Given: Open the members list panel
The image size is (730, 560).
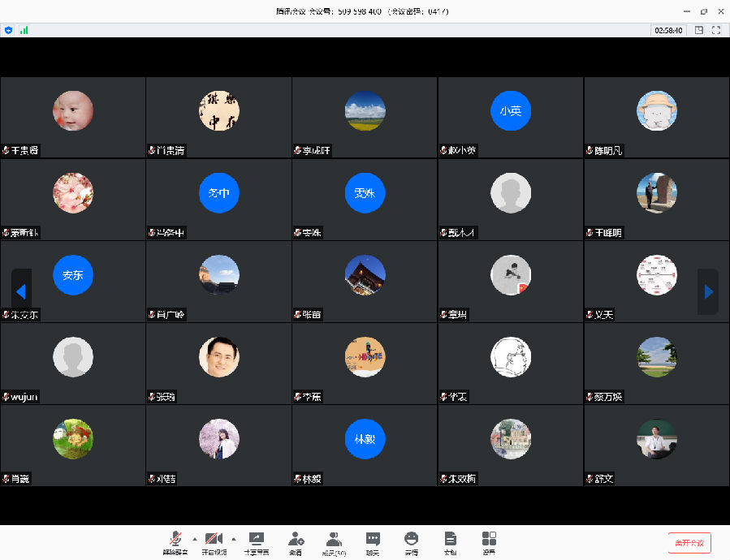Looking at the screenshot, I should (334, 541).
